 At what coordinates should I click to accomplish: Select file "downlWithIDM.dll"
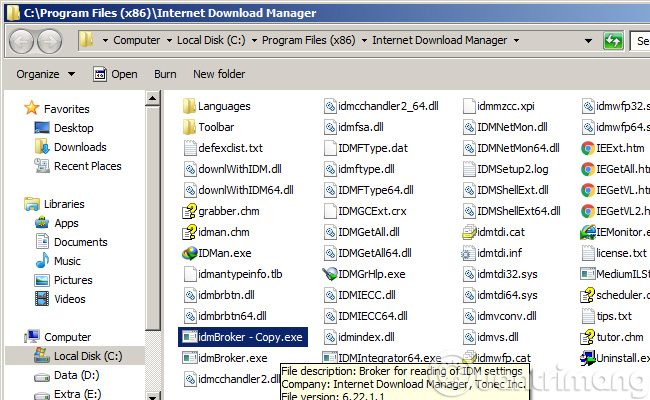240,169
